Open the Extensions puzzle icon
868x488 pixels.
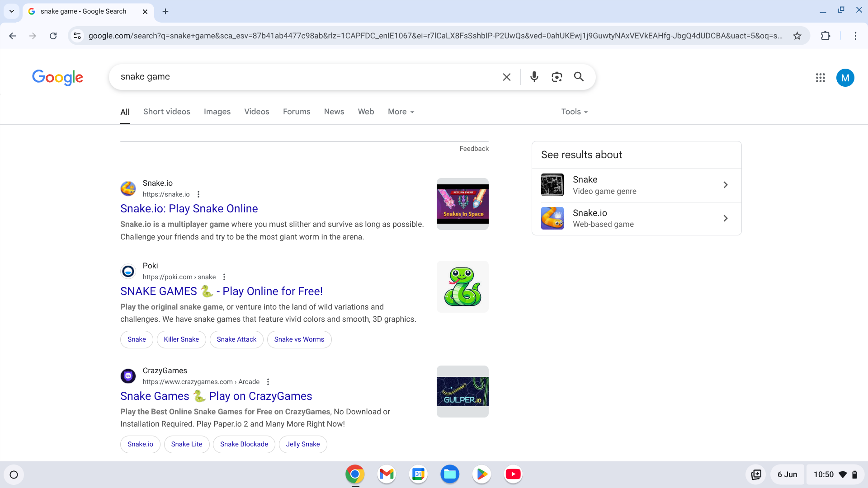(x=826, y=36)
